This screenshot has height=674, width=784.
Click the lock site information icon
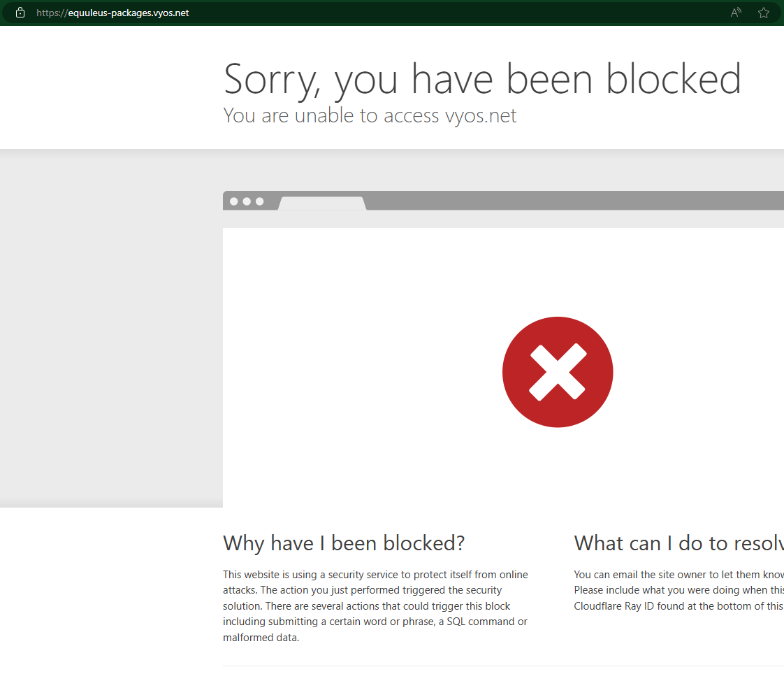click(x=20, y=13)
